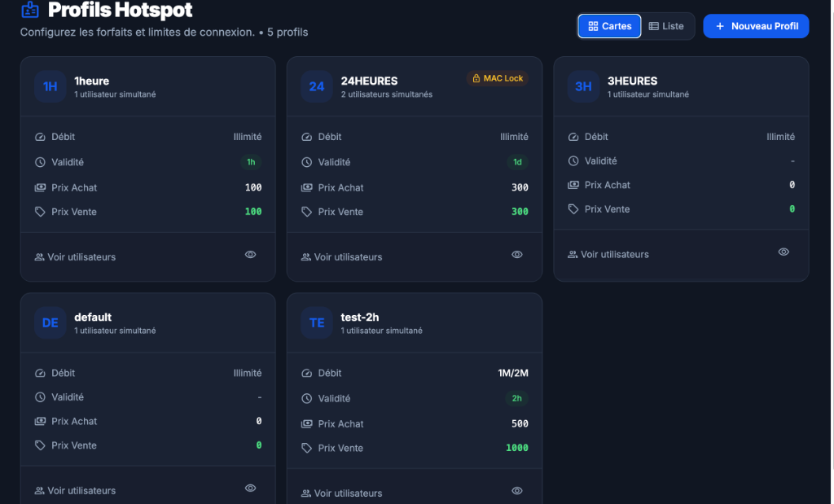Switch to Cartes view

pos(609,26)
